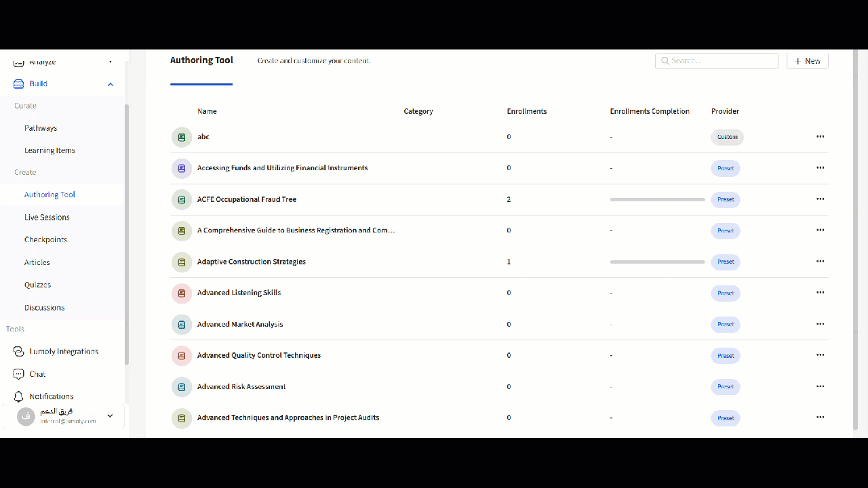Go to Quizzes in sidebar menu

tap(38, 285)
